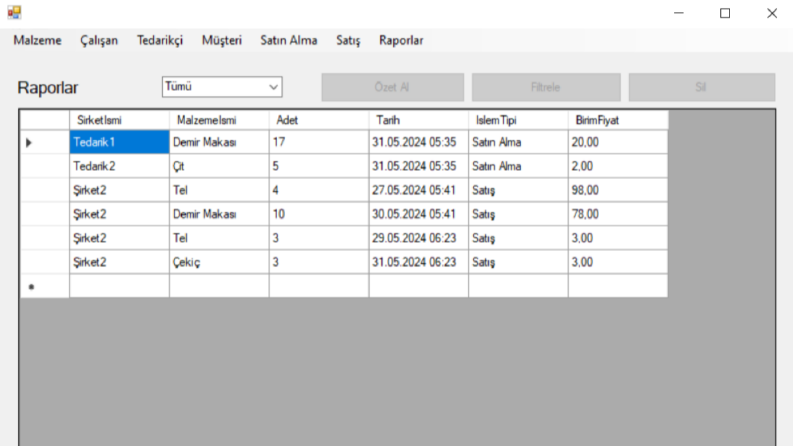Click the application icon in title bar

click(14, 12)
